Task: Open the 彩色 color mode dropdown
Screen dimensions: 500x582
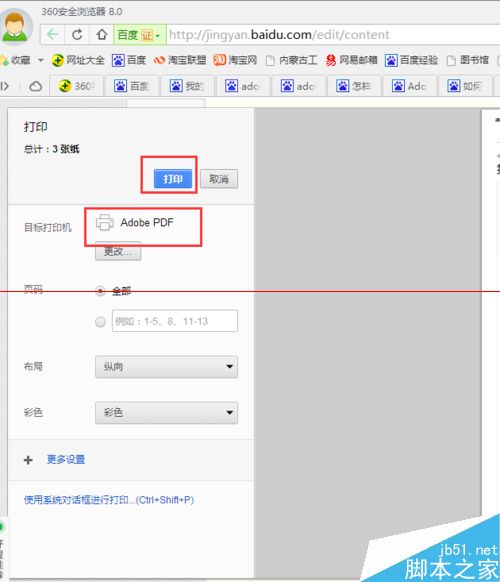Action: click(166, 412)
